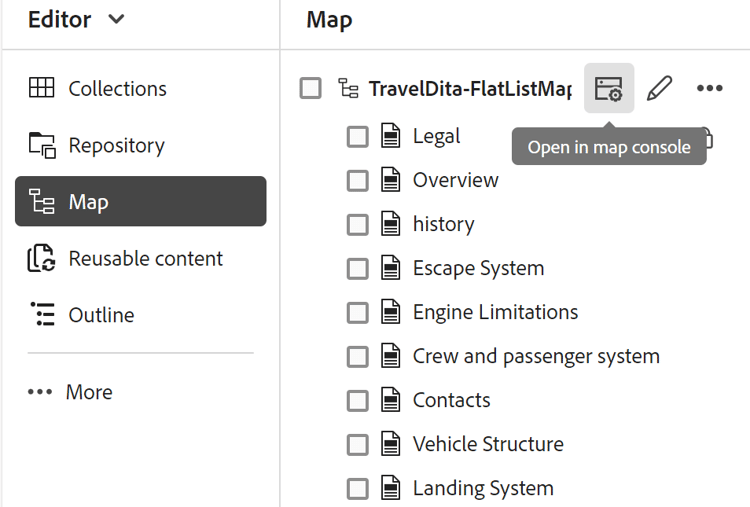The image size is (750, 507).
Task: Click the Open in map console icon
Action: tap(608, 88)
